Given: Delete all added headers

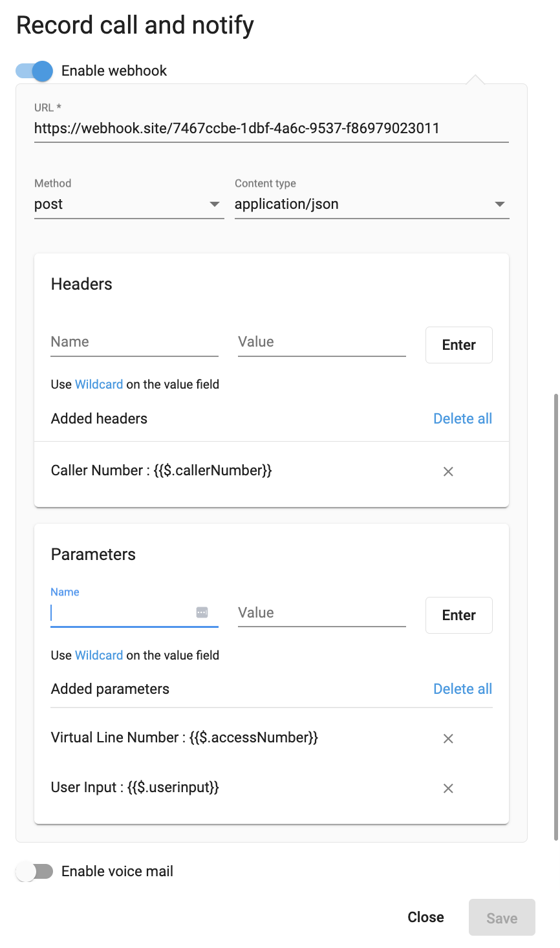Looking at the screenshot, I should (463, 418).
